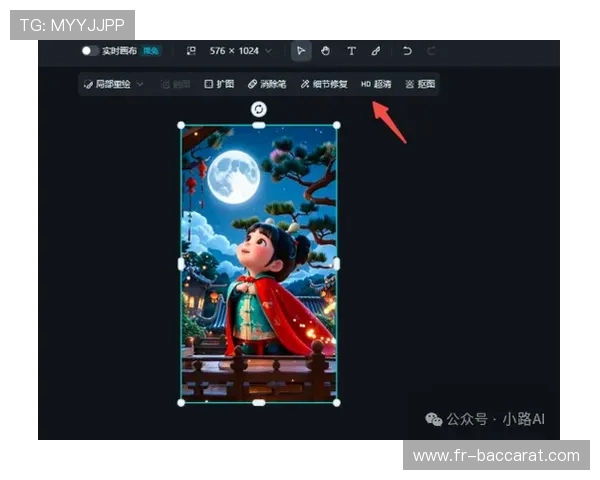Select the hand pan tool
Screen dimensions: 600x480
point(326,51)
